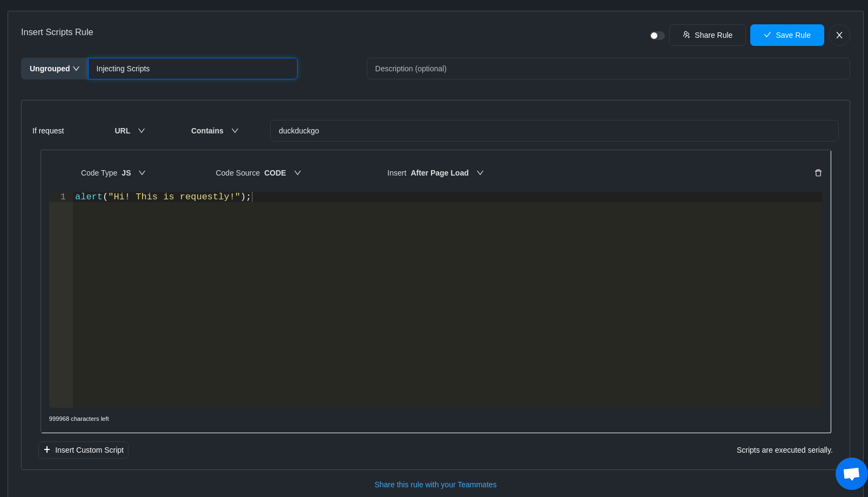
Task: Close the rule editor with X
Action: (839, 35)
